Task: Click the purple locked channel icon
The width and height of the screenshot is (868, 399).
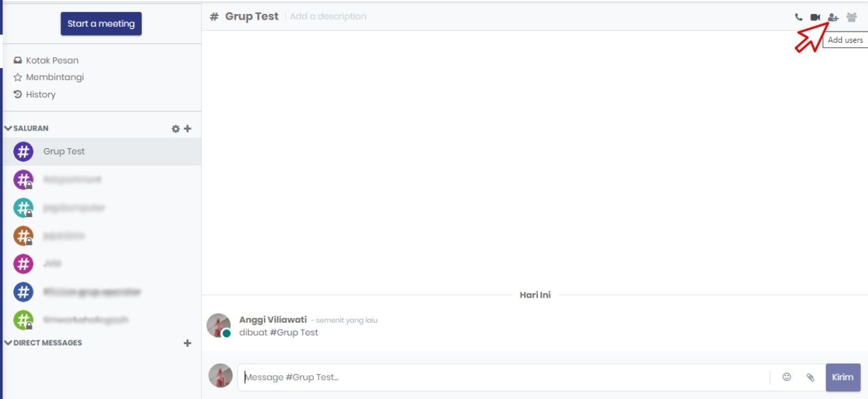Action: point(24,179)
